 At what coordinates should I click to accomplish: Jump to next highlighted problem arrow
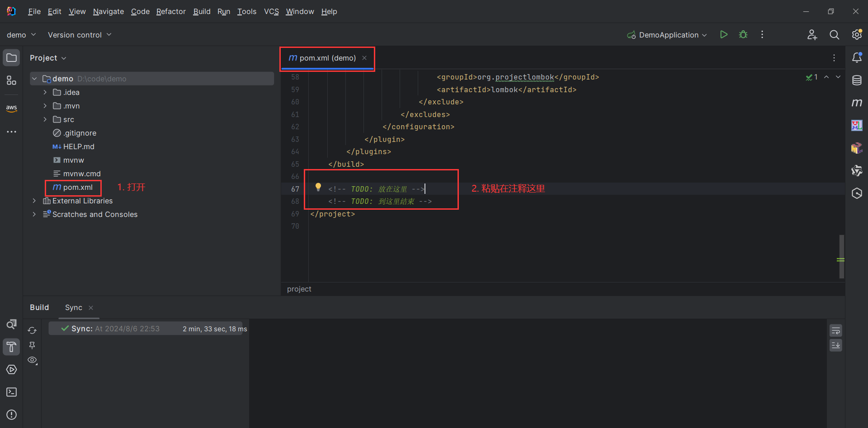coord(838,77)
